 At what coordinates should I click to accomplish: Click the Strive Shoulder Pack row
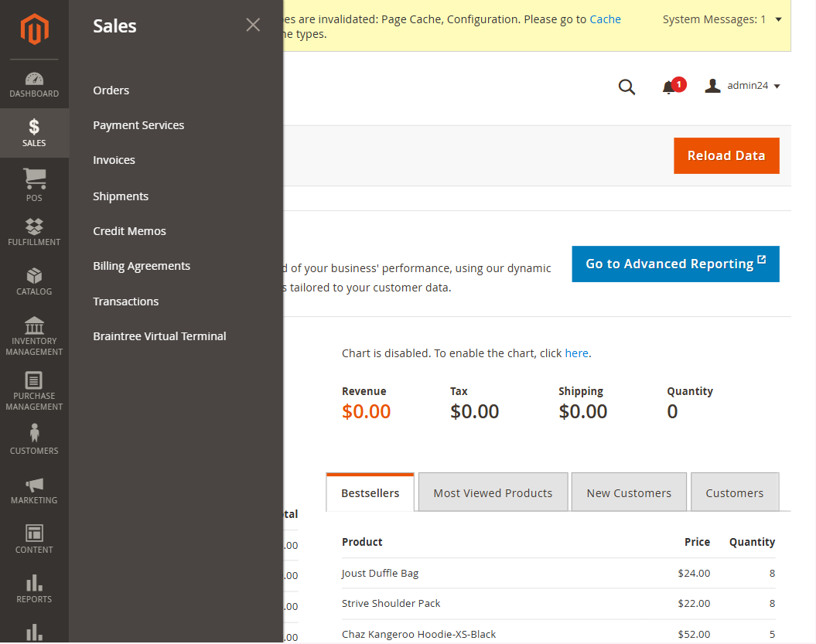coord(558,604)
